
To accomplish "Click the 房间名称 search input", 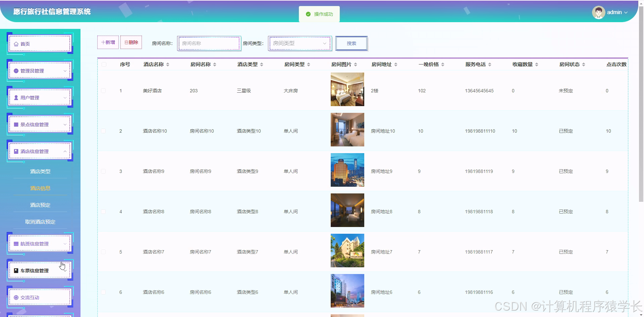I will [x=209, y=43].
